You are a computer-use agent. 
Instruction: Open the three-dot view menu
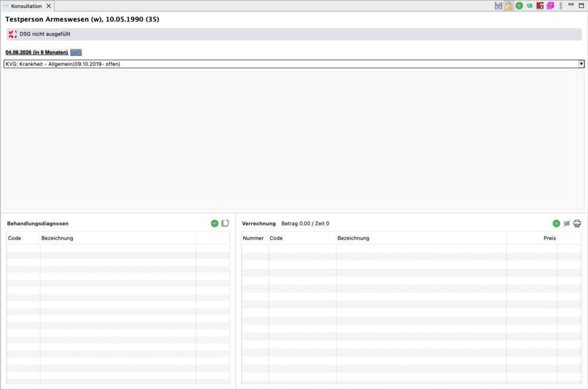tap(560, 6)
